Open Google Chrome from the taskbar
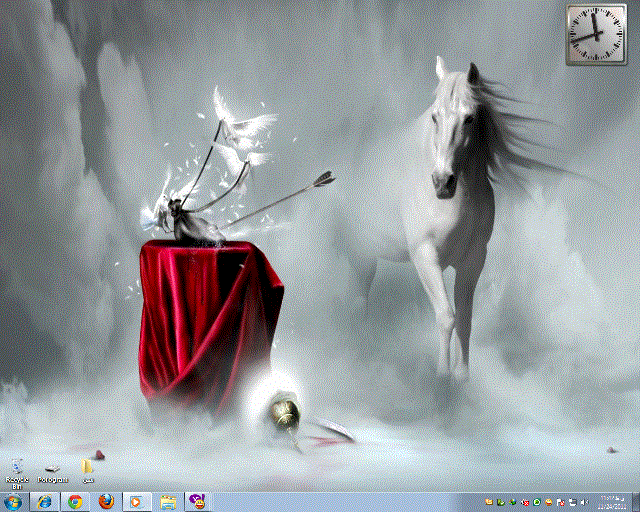The image size is (641, 514). (x=75, y=502)
